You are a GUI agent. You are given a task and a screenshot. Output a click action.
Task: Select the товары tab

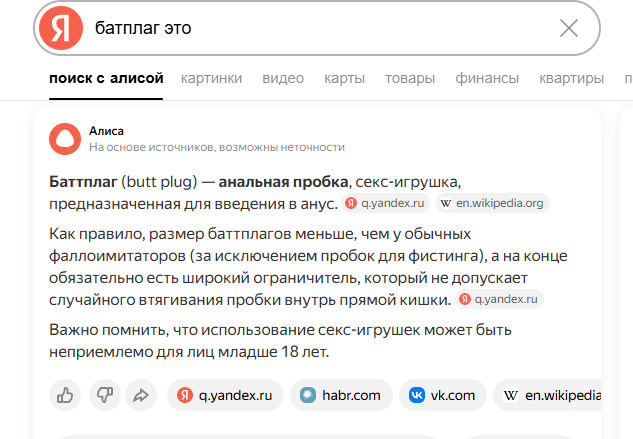pos(409,79)
